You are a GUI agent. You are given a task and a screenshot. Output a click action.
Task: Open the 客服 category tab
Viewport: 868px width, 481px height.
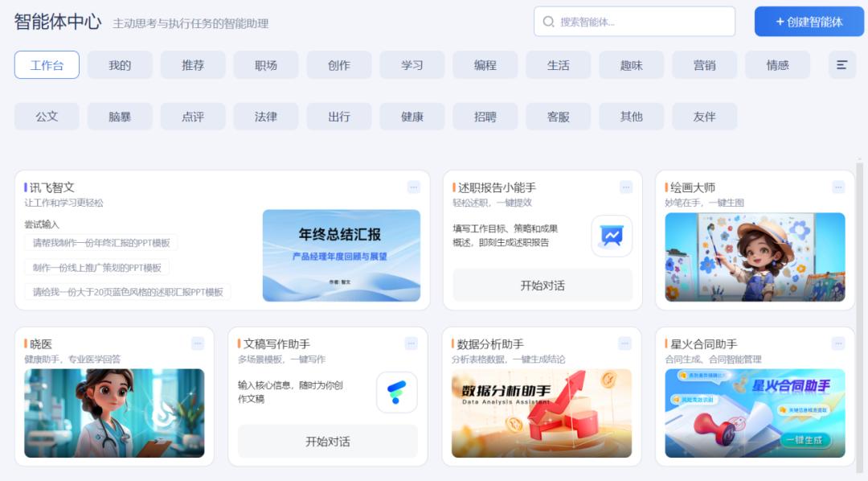coord(558,117)
